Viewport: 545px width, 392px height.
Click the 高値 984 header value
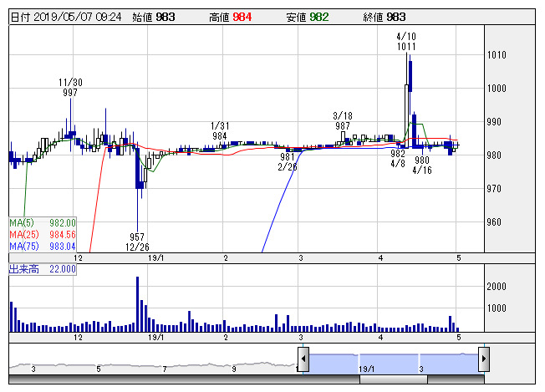pos(230,17)
